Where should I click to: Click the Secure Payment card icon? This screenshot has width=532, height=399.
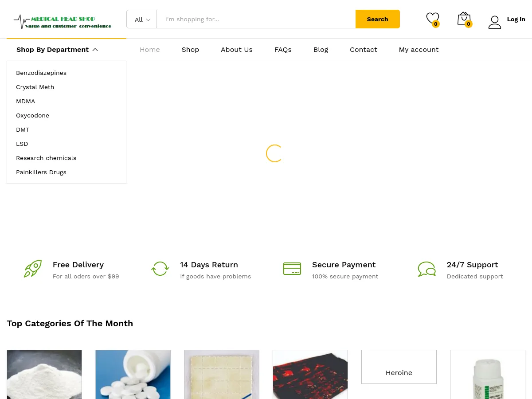(292, 269)
